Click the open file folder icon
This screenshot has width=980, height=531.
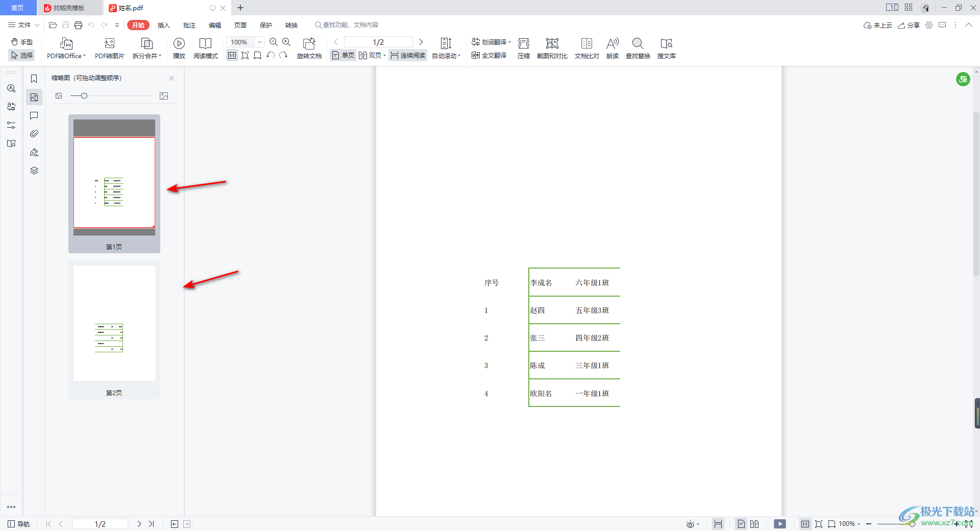[x=53, y=25]
